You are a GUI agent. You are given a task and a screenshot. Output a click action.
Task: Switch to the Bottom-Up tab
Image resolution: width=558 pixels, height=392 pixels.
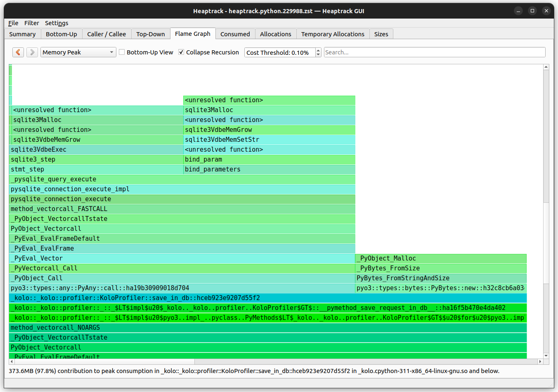61,34
